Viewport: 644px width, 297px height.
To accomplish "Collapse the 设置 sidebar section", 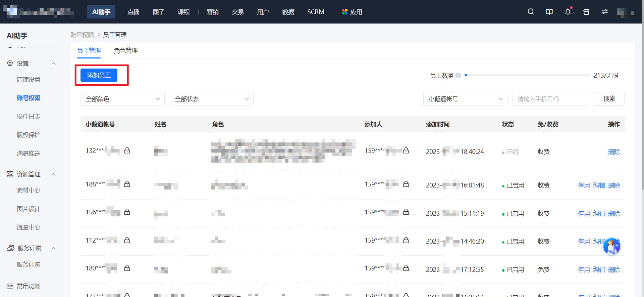I will tap(53, 63).
